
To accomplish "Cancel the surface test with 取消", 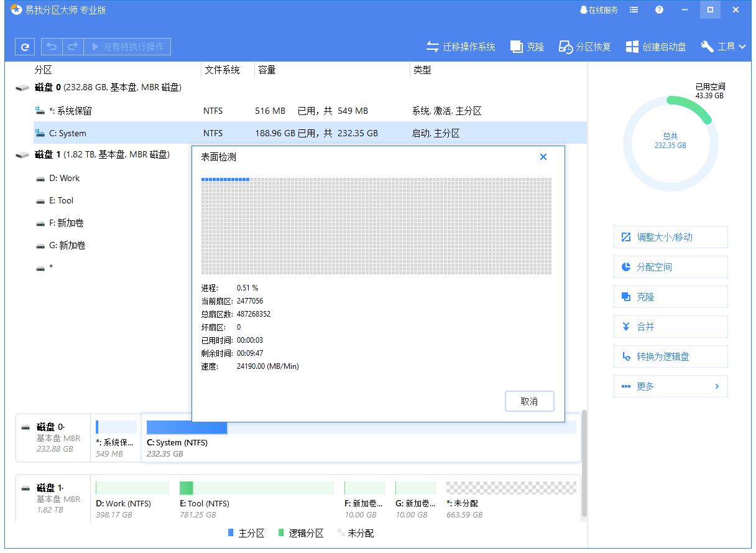I will 529,401.
